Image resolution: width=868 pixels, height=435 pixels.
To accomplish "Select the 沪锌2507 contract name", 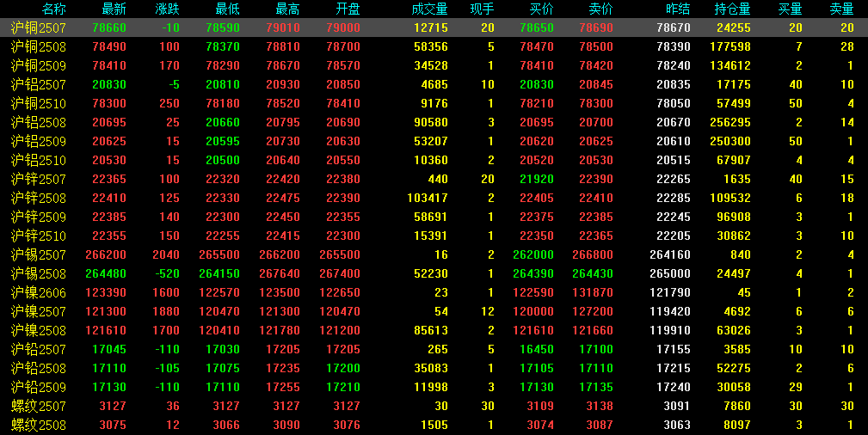I will coord(38,179).
